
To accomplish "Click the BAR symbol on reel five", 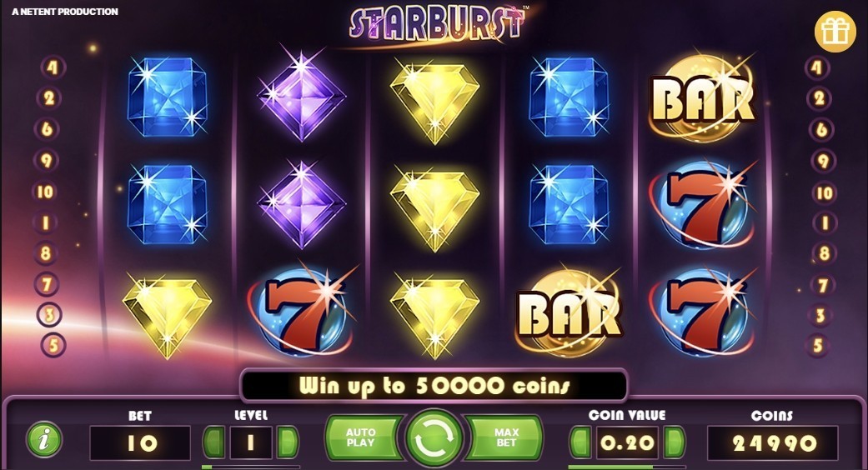I will (x=702, y=98).
